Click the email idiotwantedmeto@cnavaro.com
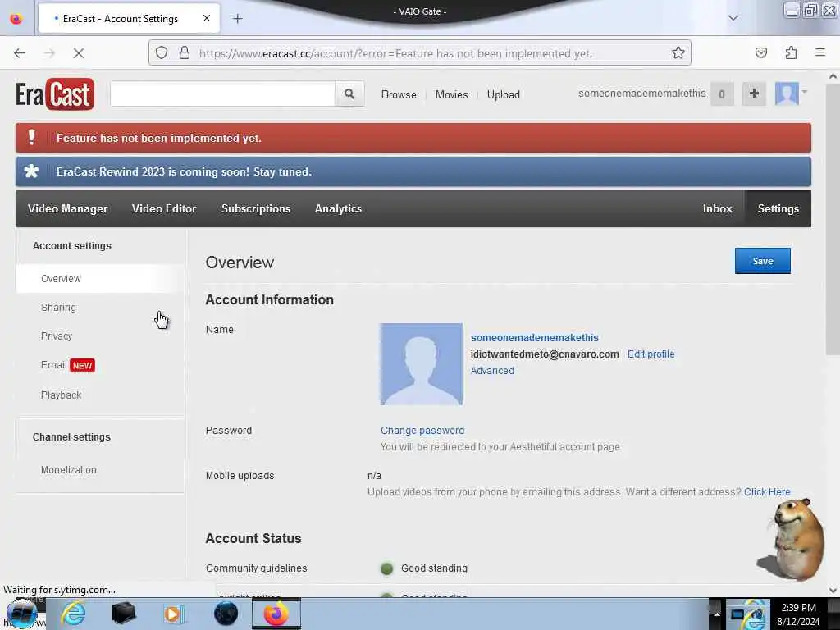Image resolution: width=840 pixels, height=630 pixels. [545, 354]
